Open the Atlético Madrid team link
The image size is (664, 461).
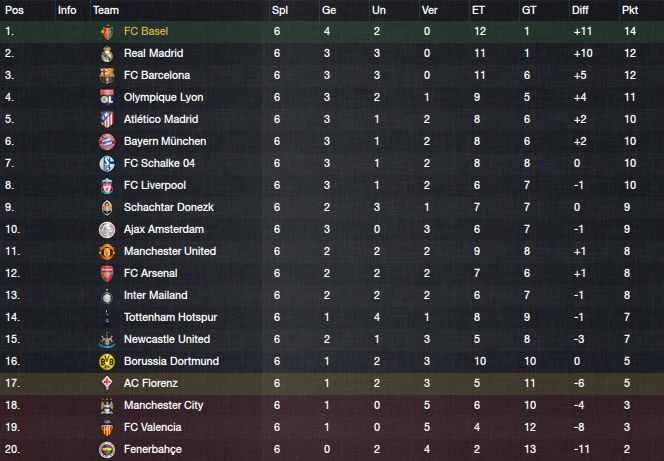[161, 119]
